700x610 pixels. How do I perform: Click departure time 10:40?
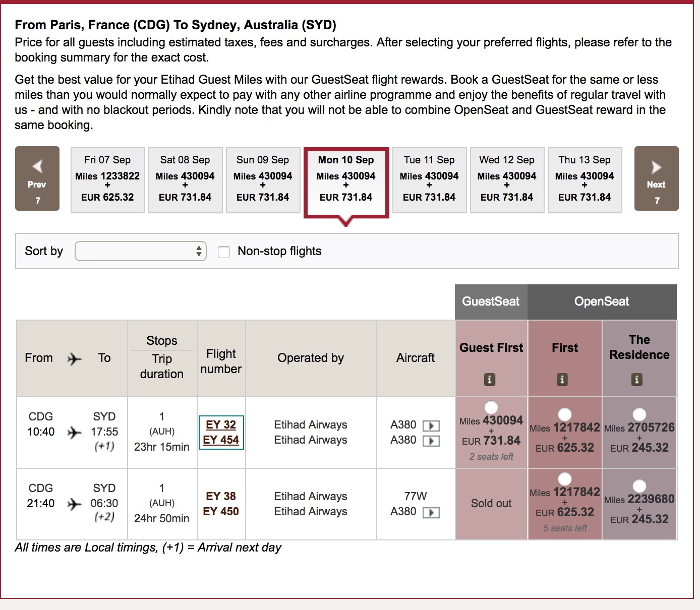pyautogui.click(x=41, y=432)
